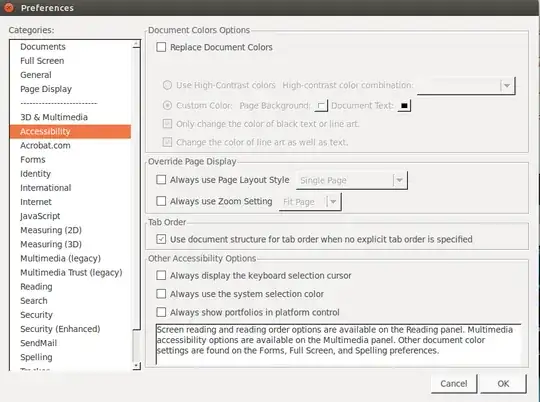Image resolution: width=540 pixels, height=402 pixels.
Task: Click the categories list scrollbar thumb
Action: [136, 189]
